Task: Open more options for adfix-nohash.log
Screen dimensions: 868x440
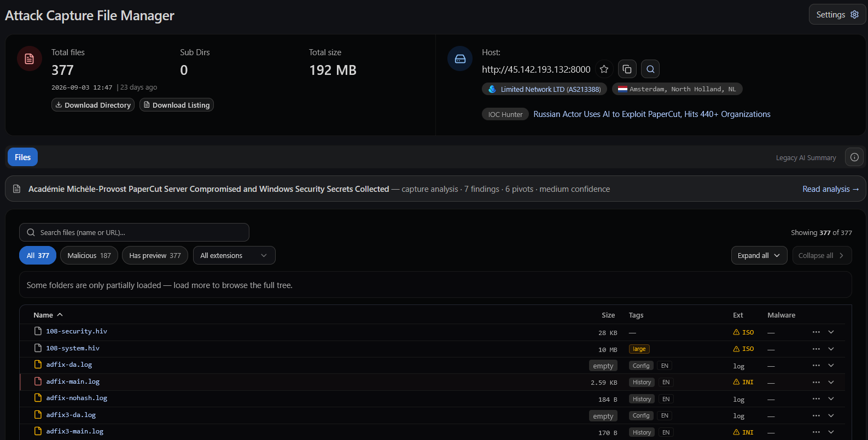Action: pos(816,399)
